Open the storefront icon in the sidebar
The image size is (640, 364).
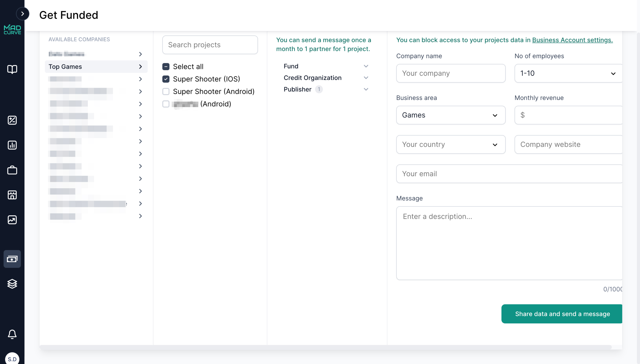(12, 195)
